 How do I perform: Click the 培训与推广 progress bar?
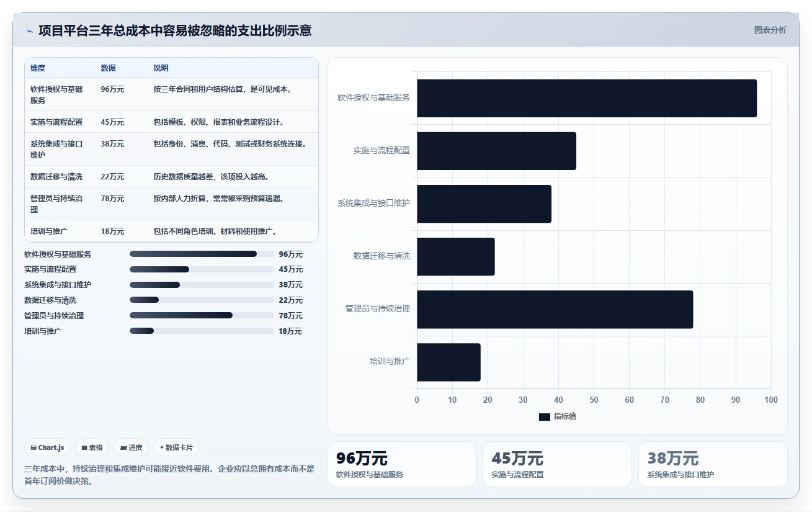202,331
